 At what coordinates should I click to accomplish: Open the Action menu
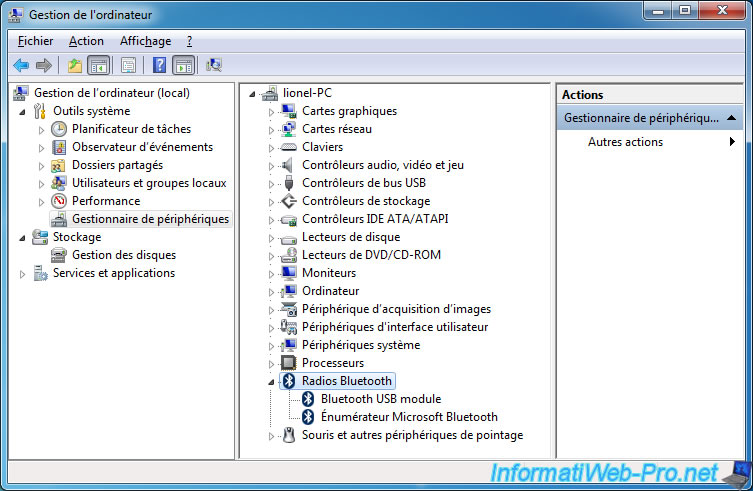86,41
